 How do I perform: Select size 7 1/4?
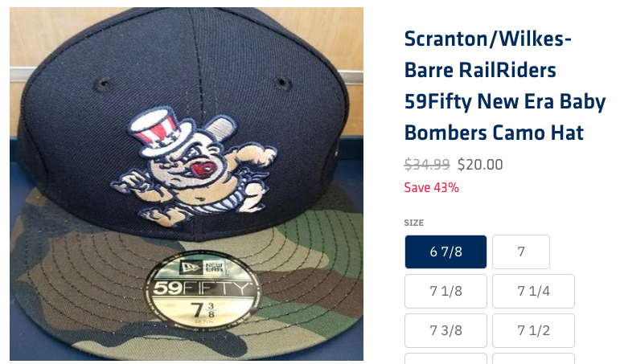(533, 291)
